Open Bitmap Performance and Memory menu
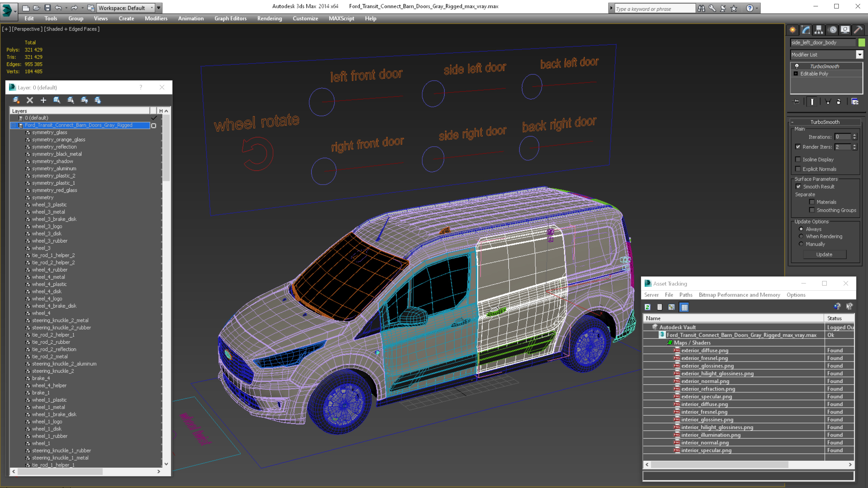 739,295
